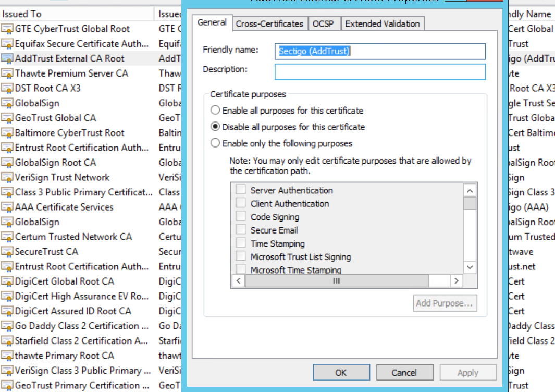The width and height of the screenshot is (555, 392).
Task: Click the VeriSign Class 3 Public Primary icon
Action: 7,371
